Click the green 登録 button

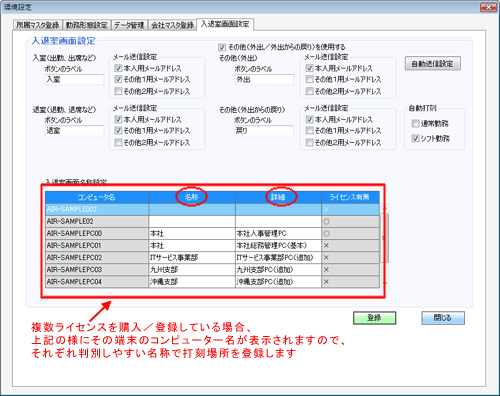pos(374,318)
